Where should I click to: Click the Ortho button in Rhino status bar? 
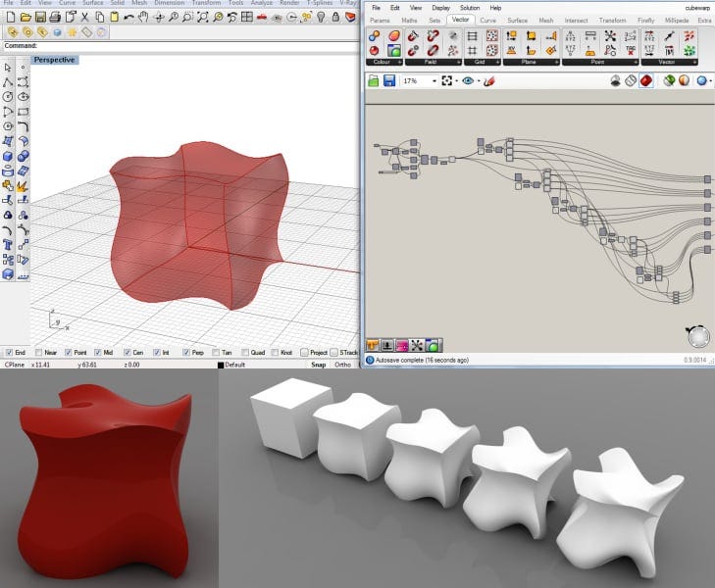[342, 365]
